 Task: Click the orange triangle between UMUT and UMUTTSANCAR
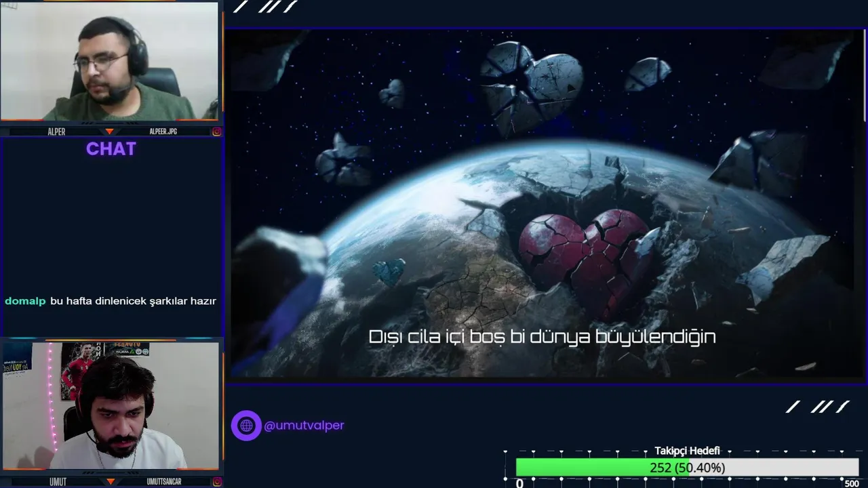click(110, 482)
